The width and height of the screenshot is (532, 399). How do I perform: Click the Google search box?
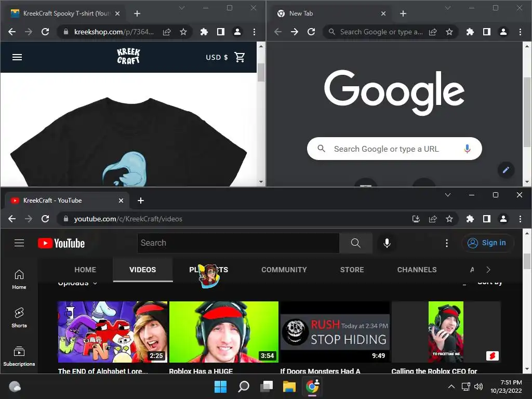pyautogui.click(x=394, y=149)
